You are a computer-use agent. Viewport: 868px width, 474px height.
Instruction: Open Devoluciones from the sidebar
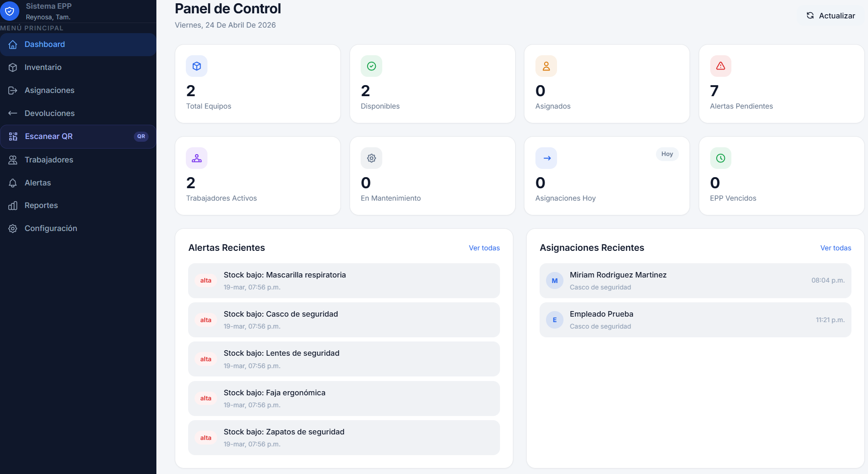coord(49,113)
